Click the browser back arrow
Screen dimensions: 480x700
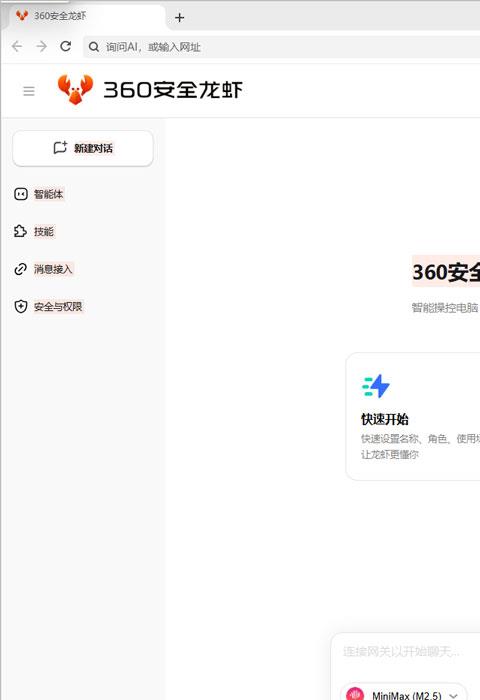[x=17, y=46]
